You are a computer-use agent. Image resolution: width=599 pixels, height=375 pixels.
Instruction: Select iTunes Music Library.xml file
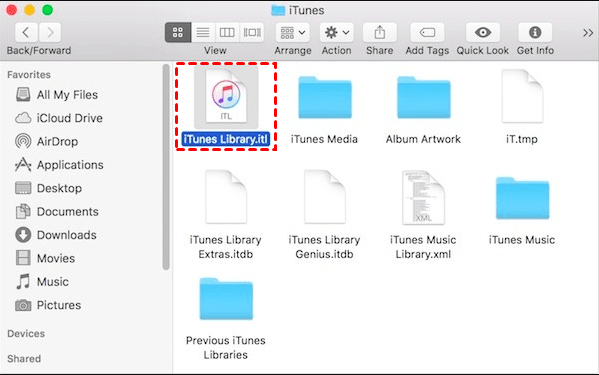click(x=423, y=197)
